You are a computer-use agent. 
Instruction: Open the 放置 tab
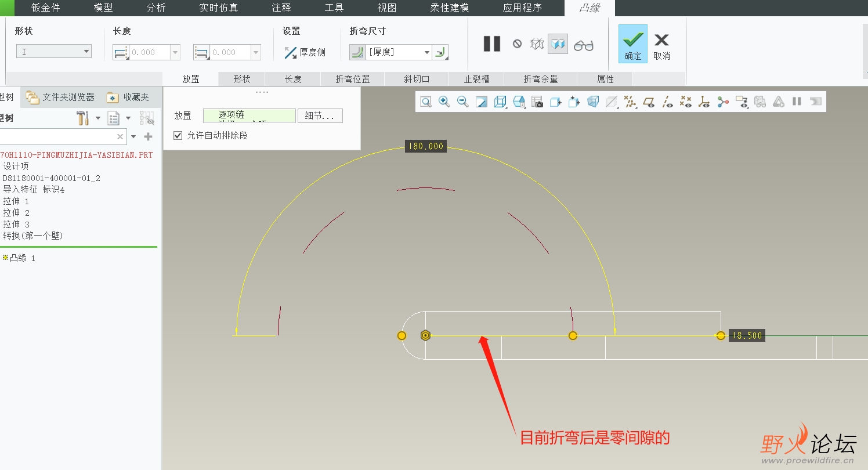click(x=191, y=79)
